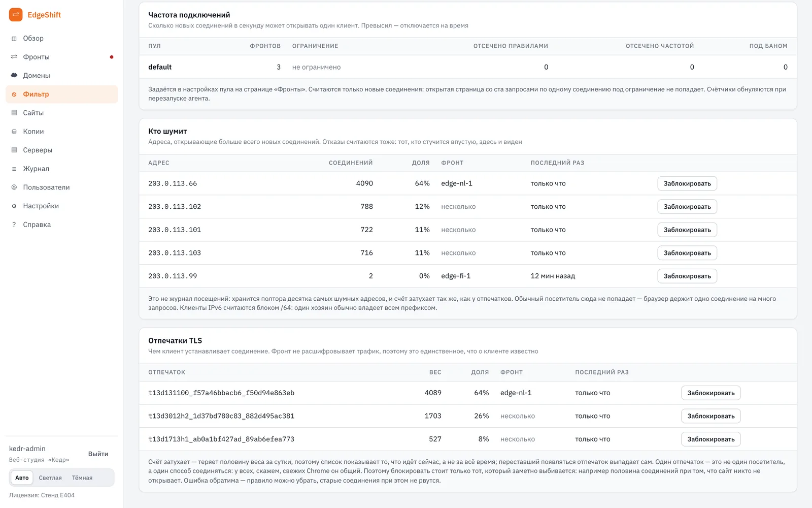Block the fingerprint t13d131100_f57a46bbacb6_f50d94e863eb

click(711, 393)
